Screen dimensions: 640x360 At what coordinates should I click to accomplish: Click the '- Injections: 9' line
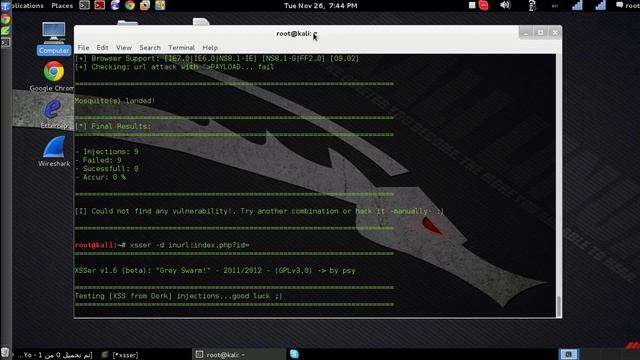pyautogui.click(x=107, y=152)
